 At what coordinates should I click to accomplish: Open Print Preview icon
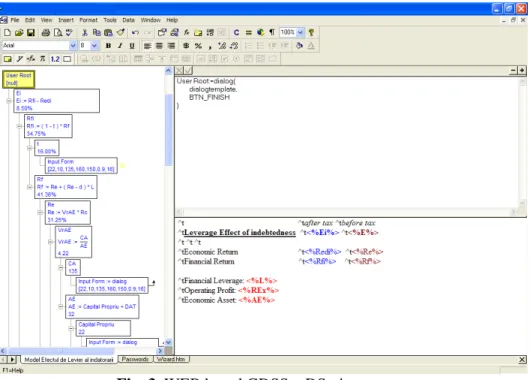point(58,32)
